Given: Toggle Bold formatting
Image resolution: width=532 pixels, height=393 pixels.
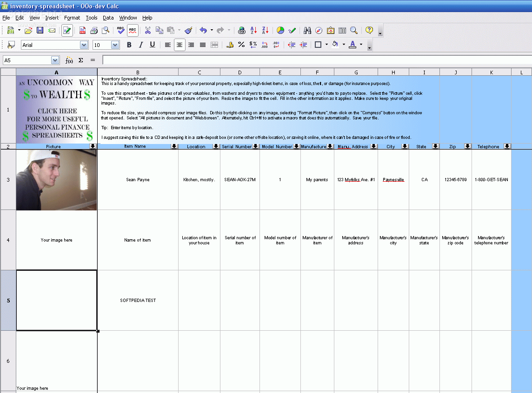Looking at the screenshot, I should click(129, 45).
